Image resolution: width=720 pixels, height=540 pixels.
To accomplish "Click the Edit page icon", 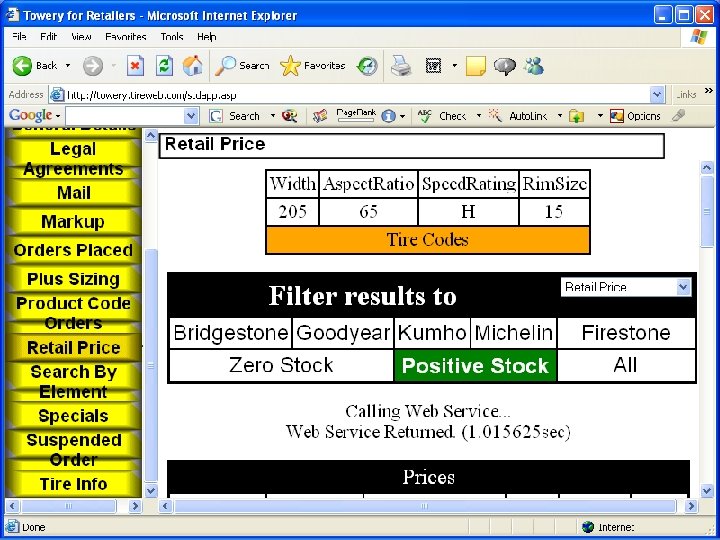I will [433, 66].
